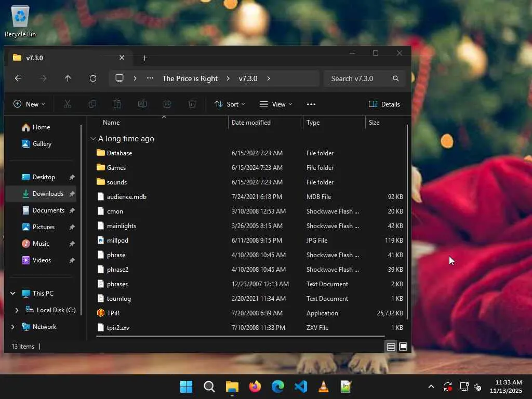Open the View dropdown menu

(275, 104)
